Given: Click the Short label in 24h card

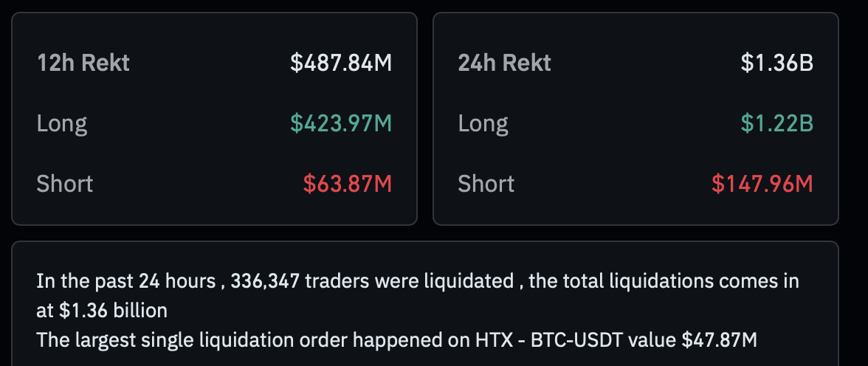Looking at the screenshot, I should click(x=486, y=183).
